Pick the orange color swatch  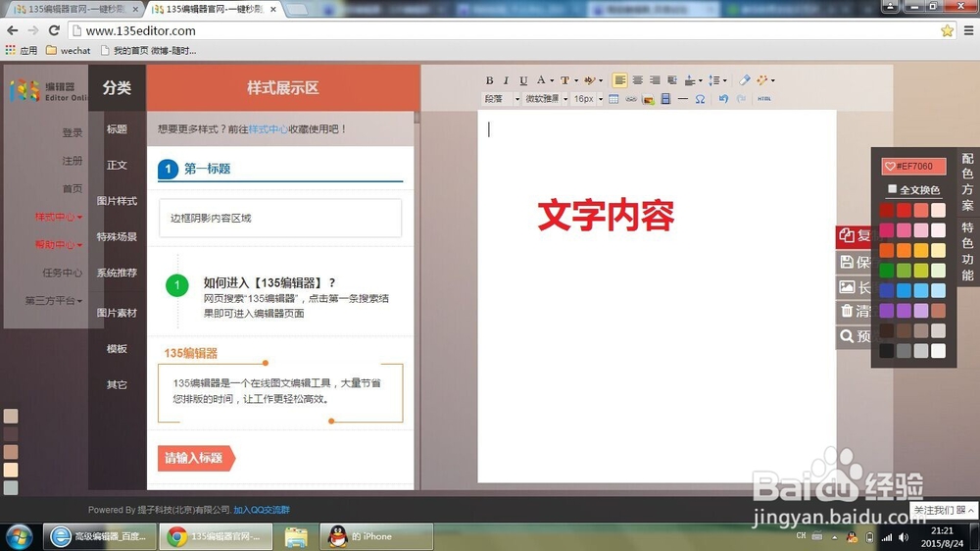[x=904, y=250]
